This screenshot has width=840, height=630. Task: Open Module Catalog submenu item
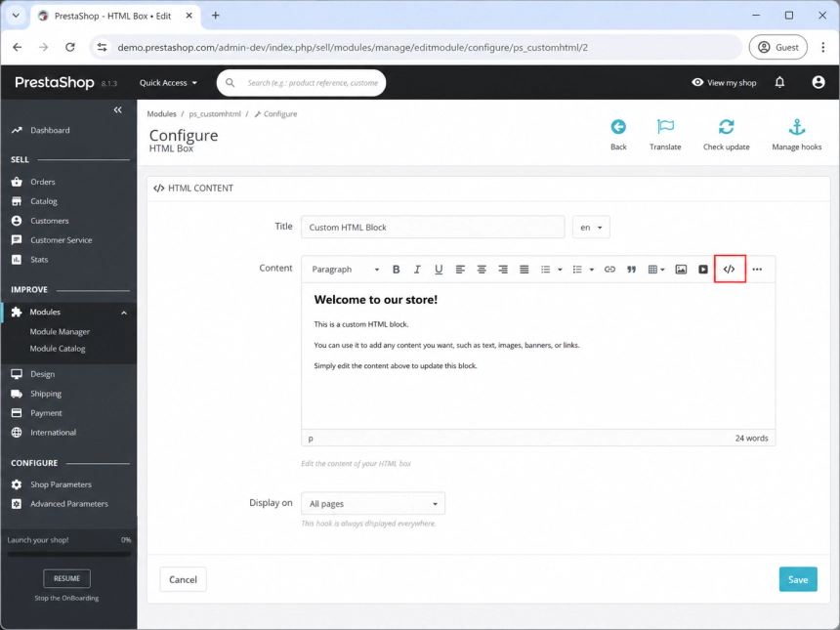click(x=58, y=349)
